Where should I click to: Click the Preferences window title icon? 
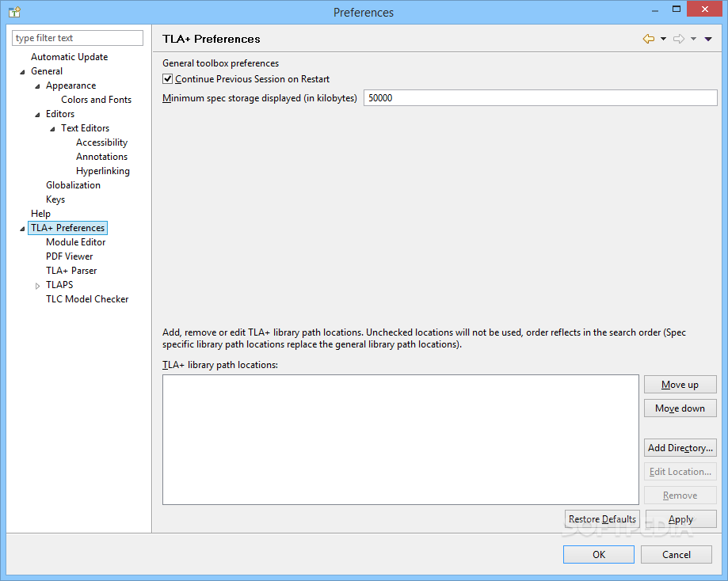14,12
